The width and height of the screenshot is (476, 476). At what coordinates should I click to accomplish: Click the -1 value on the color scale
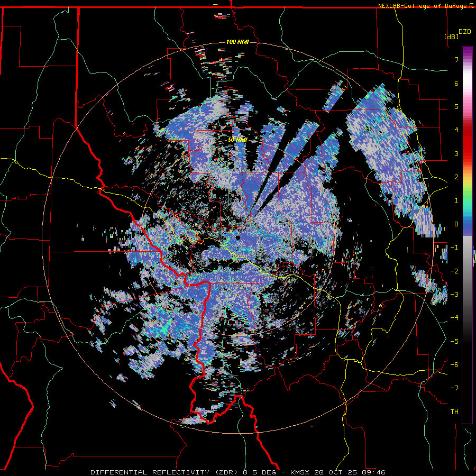[454, 248]
